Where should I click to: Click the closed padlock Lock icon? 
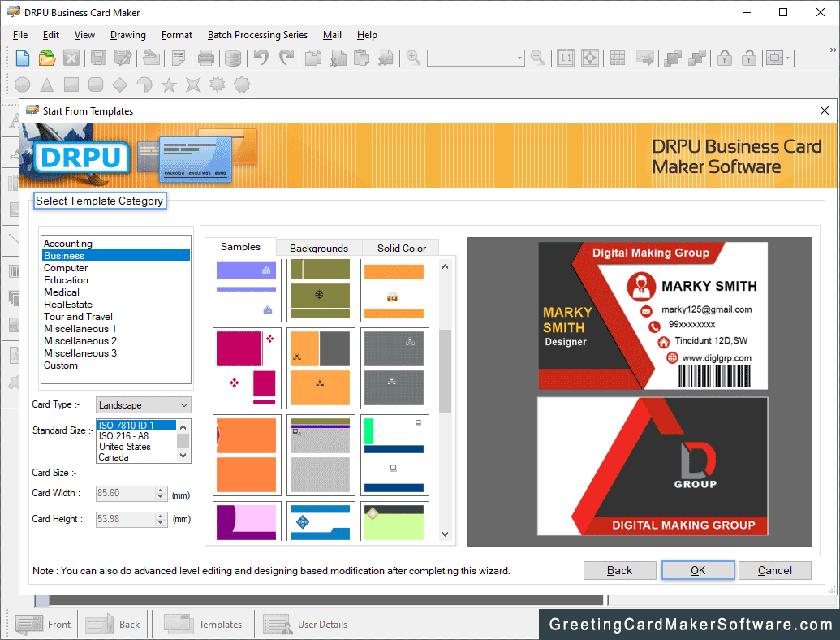(x=724, y=58)
